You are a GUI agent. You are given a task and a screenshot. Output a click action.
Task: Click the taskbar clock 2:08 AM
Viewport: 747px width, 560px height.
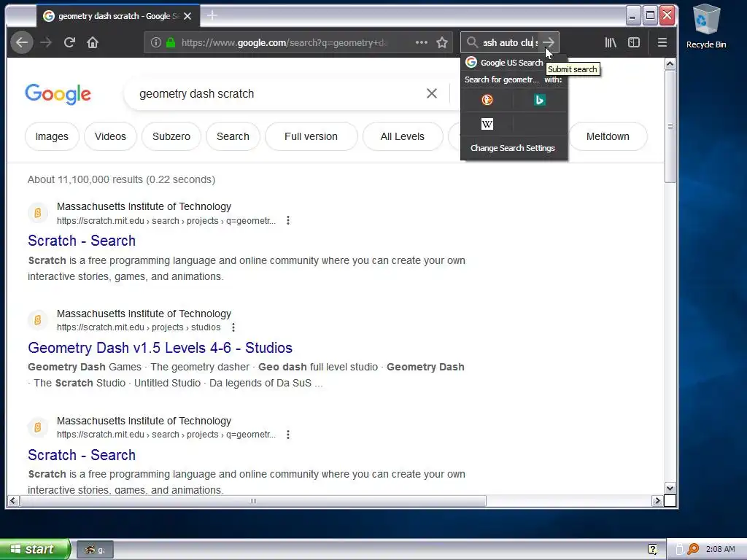tap(720, 549)
